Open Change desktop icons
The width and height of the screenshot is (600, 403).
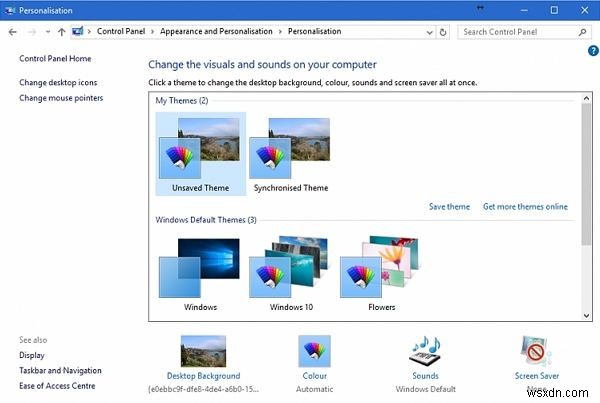(x=58, y=82)
